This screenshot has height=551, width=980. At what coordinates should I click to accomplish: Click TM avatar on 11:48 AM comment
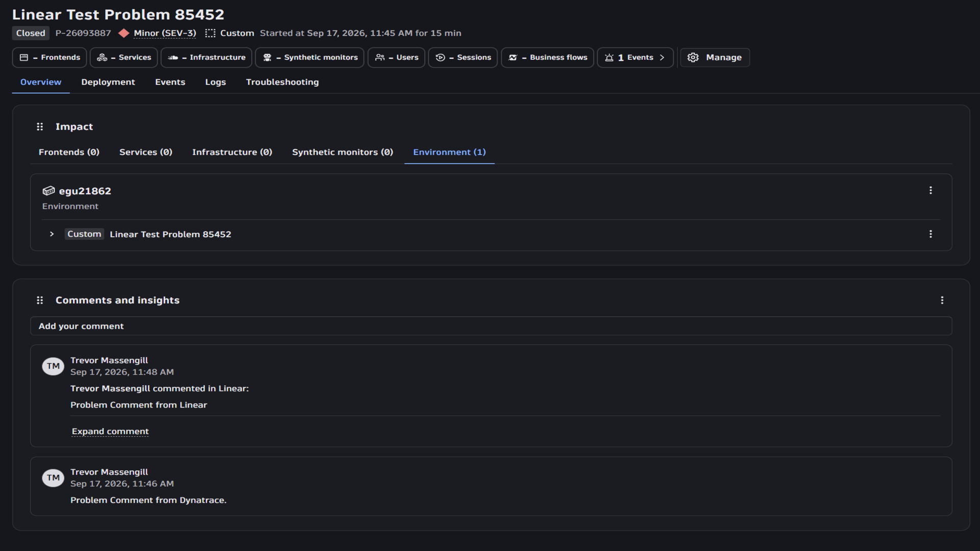(53, 366)
